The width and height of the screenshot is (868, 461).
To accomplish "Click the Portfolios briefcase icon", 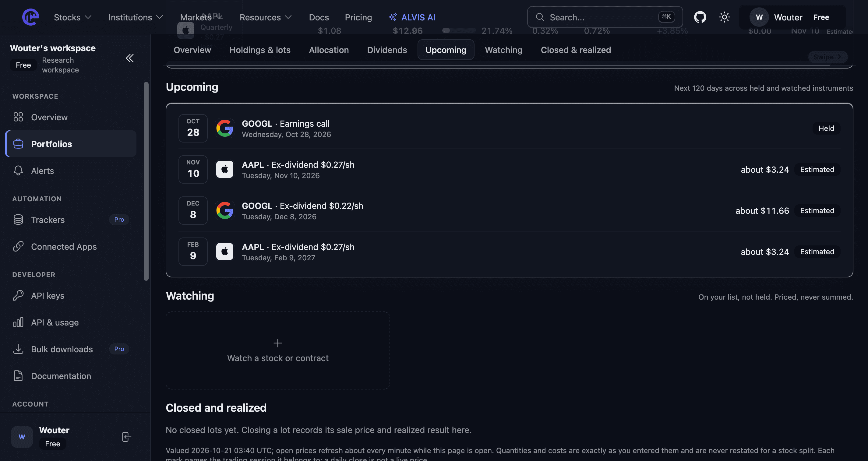I will (x=18, y=144).
